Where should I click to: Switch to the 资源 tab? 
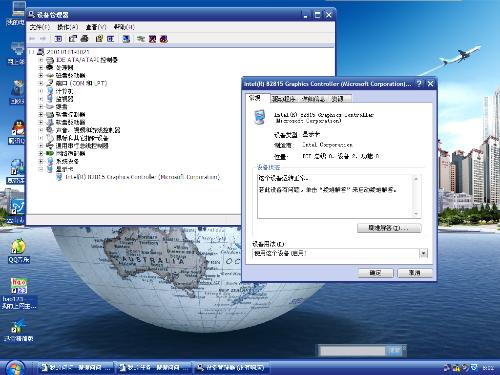point(338,99)
